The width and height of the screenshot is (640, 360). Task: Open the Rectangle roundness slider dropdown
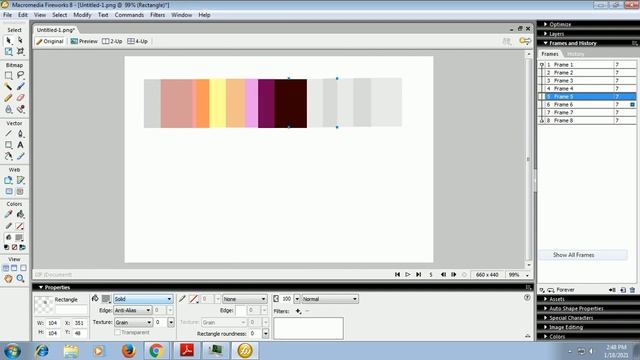tap(266, 334)
